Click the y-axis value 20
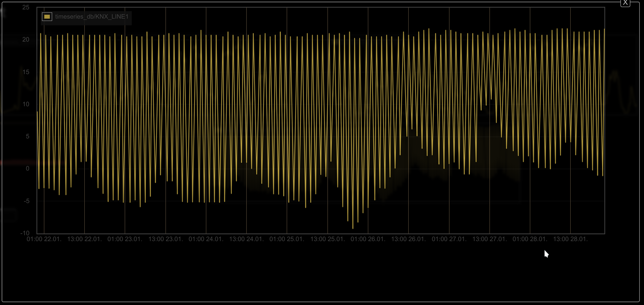The image size is (644, 305). 26,40
